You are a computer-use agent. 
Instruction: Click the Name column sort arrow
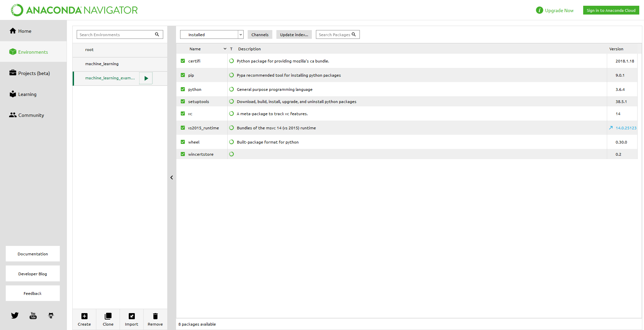point(225,49)
